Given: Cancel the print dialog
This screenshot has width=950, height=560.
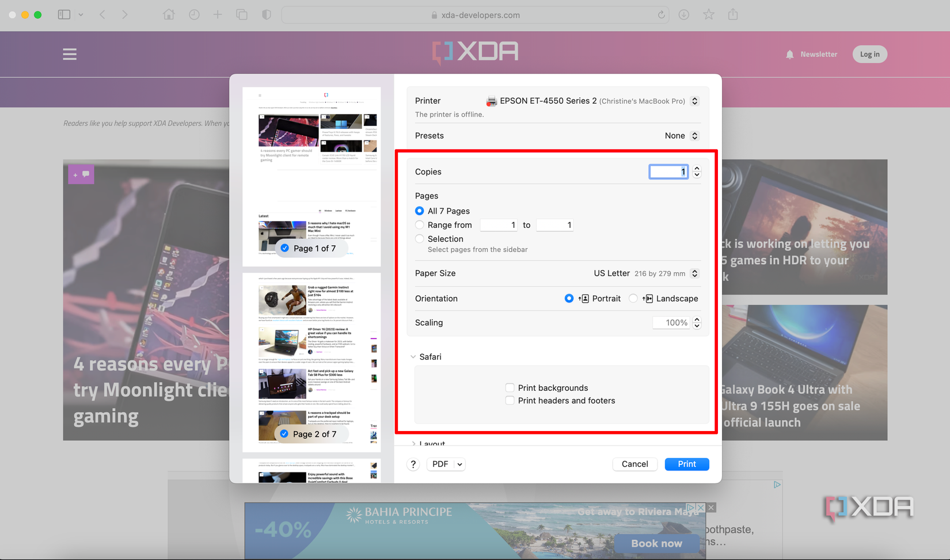Looking at the screenshot, I should [x=635, y=464].
